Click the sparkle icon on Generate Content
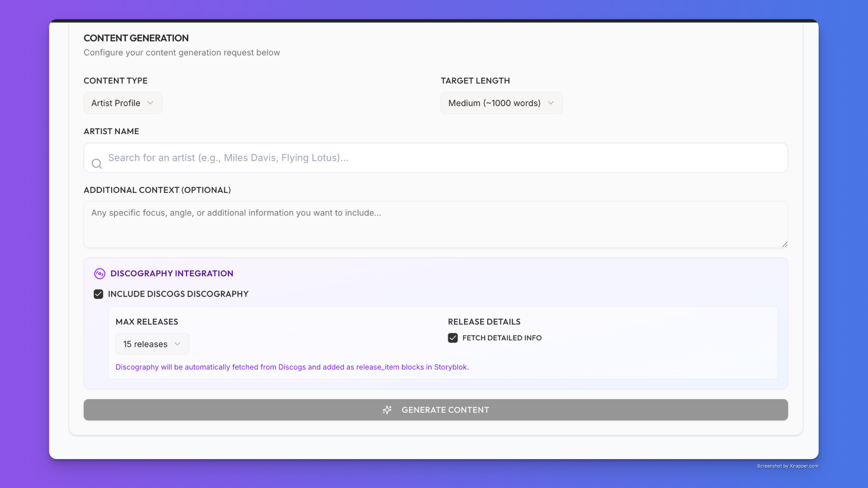The width and height of the screenshot is (868, 488). coord(387,410)
